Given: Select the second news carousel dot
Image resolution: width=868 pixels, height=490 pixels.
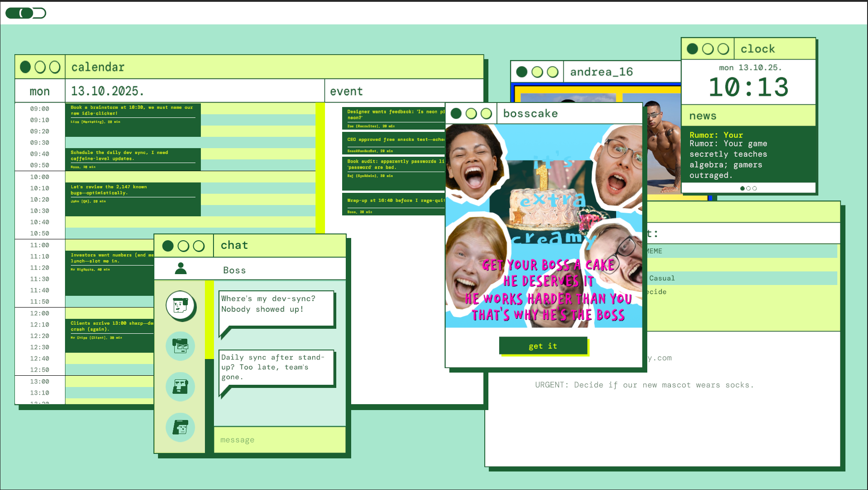Looking at the screenshot, I should (748, 188).
